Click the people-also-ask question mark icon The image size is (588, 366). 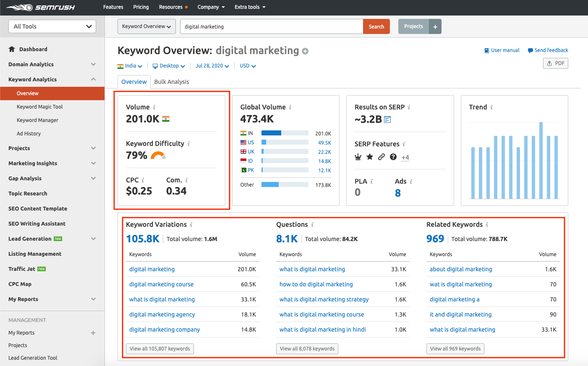(393, 157)
